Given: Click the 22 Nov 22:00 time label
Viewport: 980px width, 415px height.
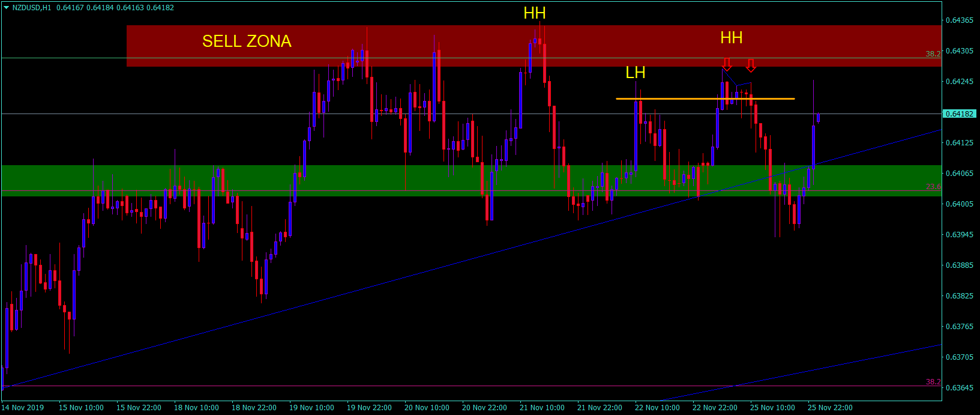Looking at the screenshot, I should 715,408.
